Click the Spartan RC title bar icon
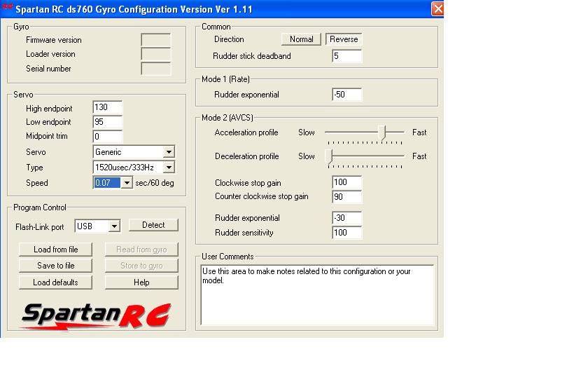 tap(8, 8)
